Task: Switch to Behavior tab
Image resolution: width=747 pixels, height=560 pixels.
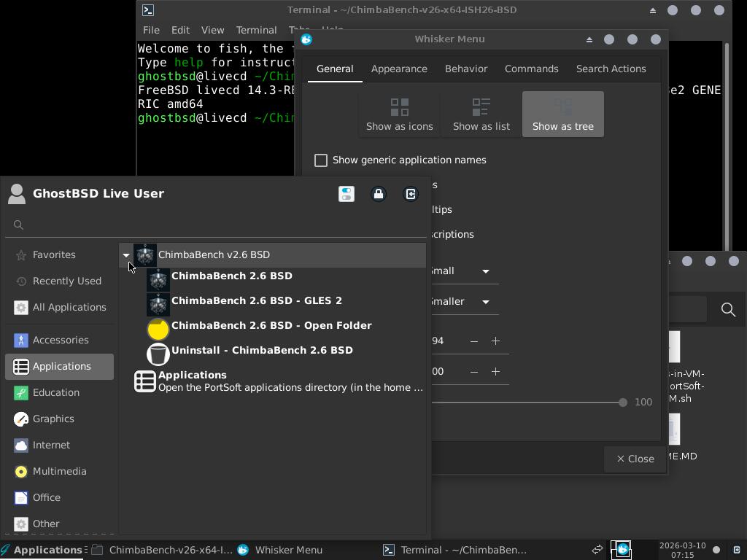Action: tap(466, 69)
